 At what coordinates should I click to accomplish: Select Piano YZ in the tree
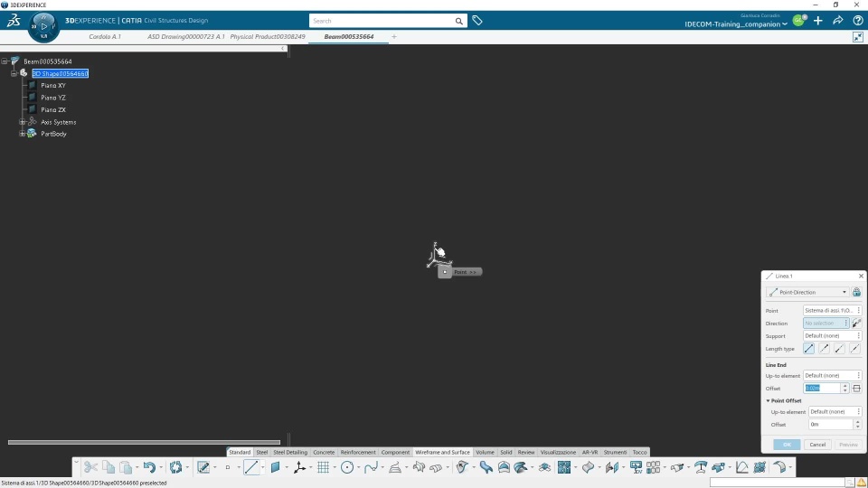(53, 98)
